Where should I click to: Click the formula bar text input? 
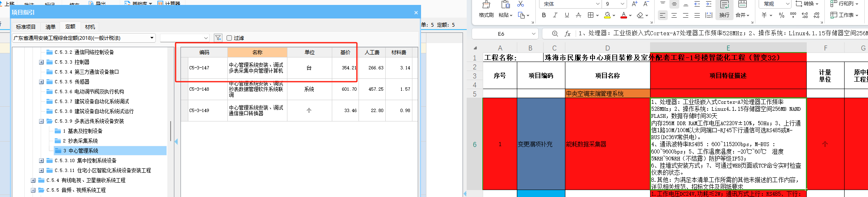[x=722, y=33]
